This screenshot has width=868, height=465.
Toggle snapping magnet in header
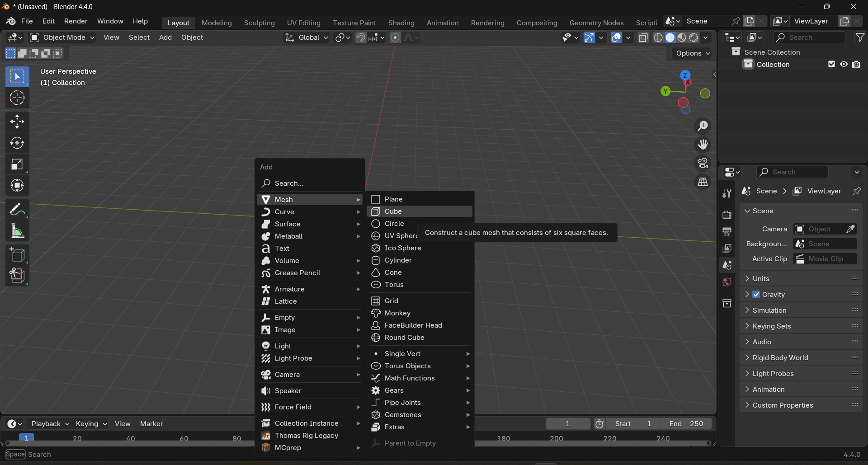[x=360, y=38]
